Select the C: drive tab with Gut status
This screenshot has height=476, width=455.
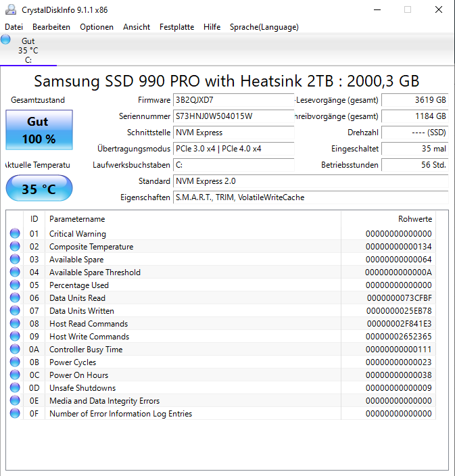(x=28, y=50)
